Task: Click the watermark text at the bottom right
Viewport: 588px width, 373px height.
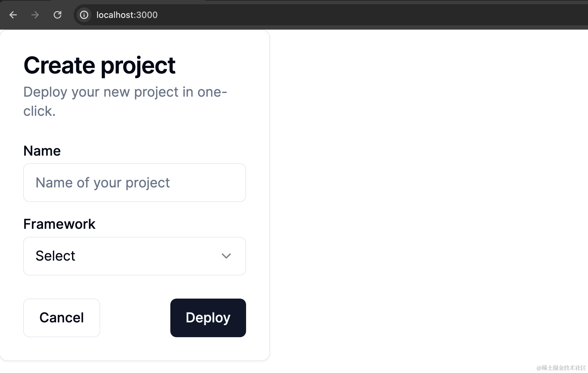Action: (561, 368)
